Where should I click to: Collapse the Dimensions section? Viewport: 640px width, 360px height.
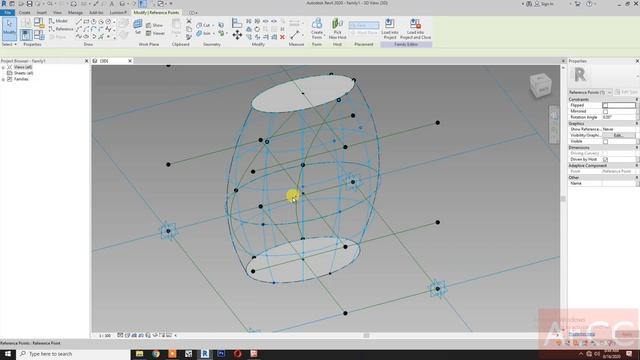click(x=636, y=147)
